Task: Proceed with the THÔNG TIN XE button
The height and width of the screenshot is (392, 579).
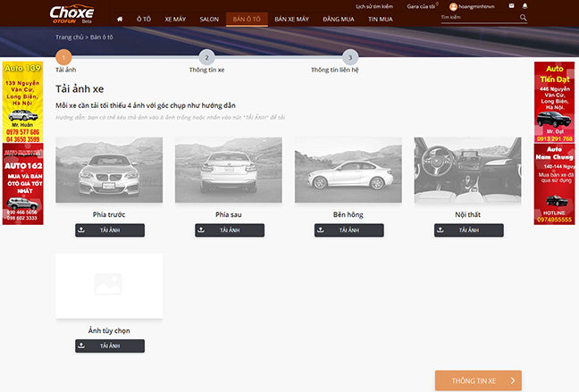Action: pos(478,380)
